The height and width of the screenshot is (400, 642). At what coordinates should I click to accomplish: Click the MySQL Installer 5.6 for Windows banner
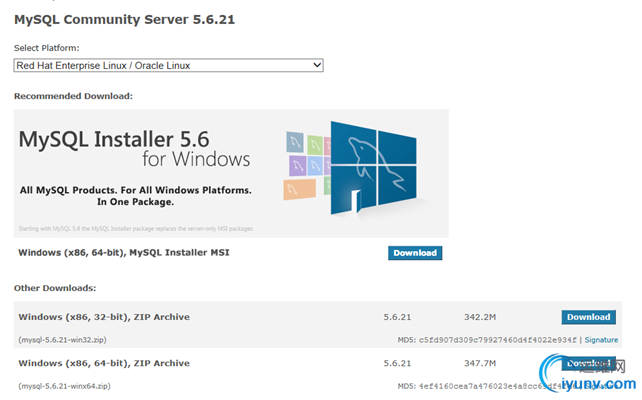(x=231, y=173)
